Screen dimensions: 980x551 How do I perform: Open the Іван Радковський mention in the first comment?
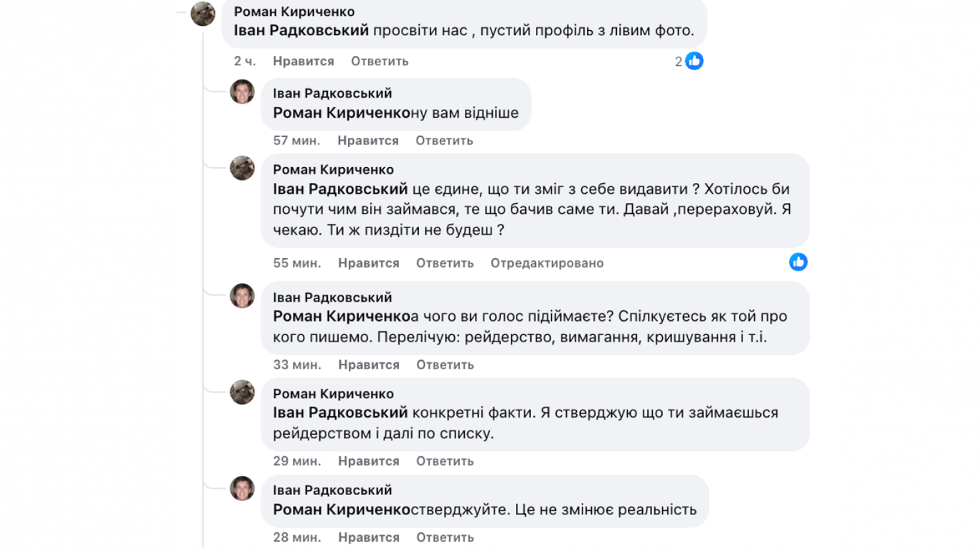[298, 31]
